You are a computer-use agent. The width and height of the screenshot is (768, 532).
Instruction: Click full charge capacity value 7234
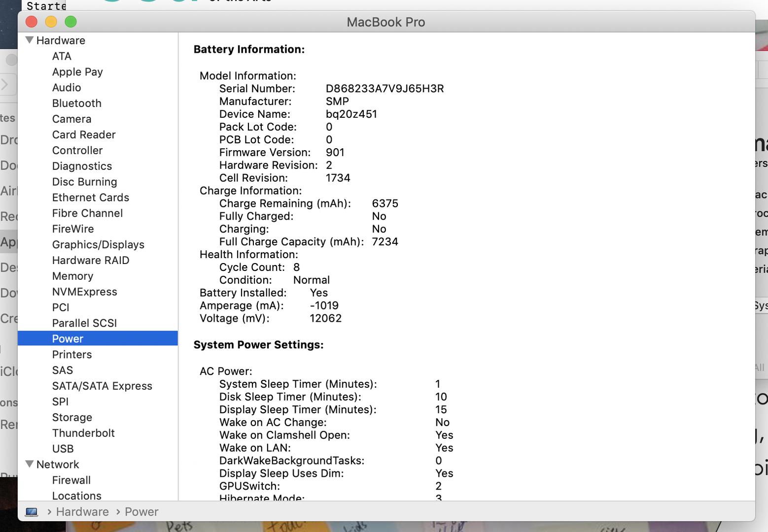(385, 242)
